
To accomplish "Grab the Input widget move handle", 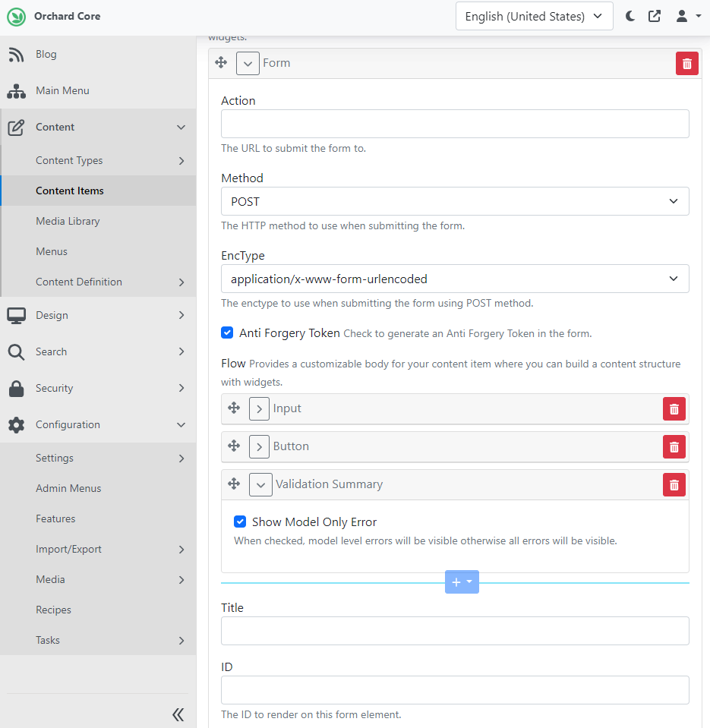I will click(234, 408).
